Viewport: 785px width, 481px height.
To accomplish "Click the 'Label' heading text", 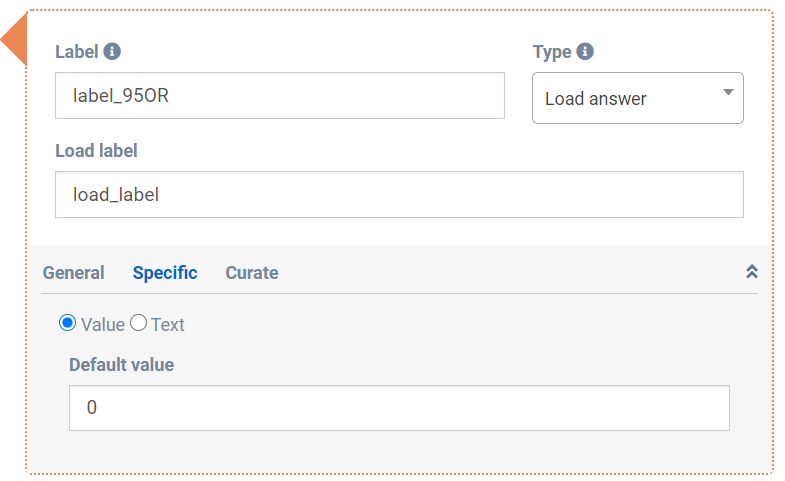I will click(x=77, y=52).
